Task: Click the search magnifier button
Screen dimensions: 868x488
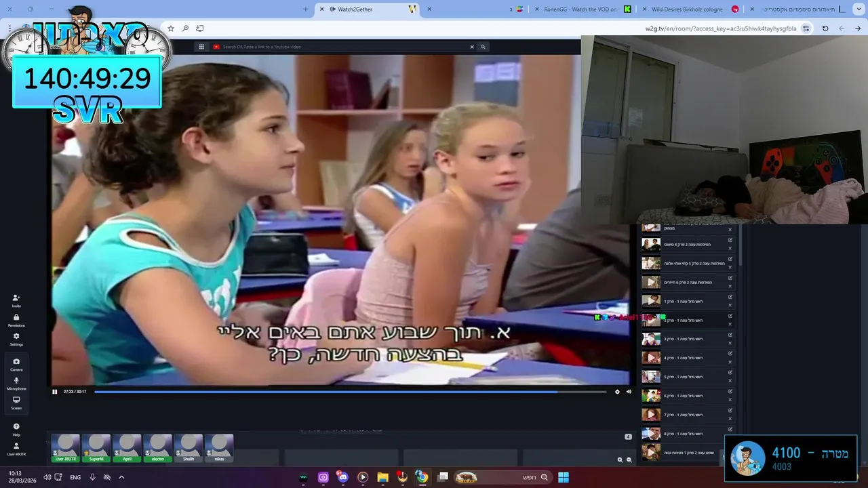Action: click(x=483, y=47)
